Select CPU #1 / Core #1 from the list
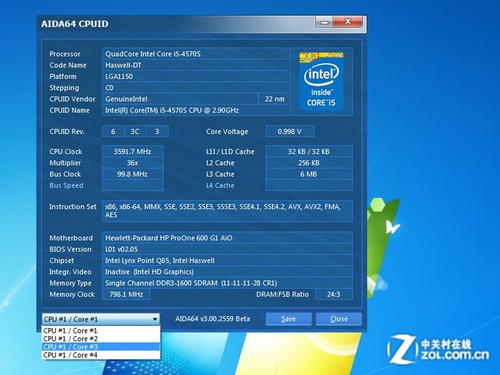The image size is (500, 375). [x=101, y=331]
